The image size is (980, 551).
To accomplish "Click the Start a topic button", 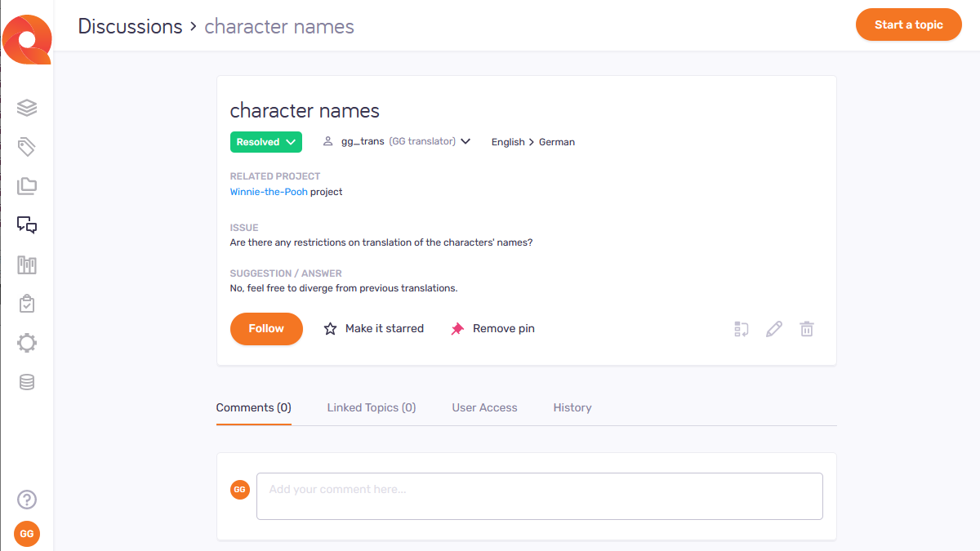I will pyautogui.click(x=908, y=25).
